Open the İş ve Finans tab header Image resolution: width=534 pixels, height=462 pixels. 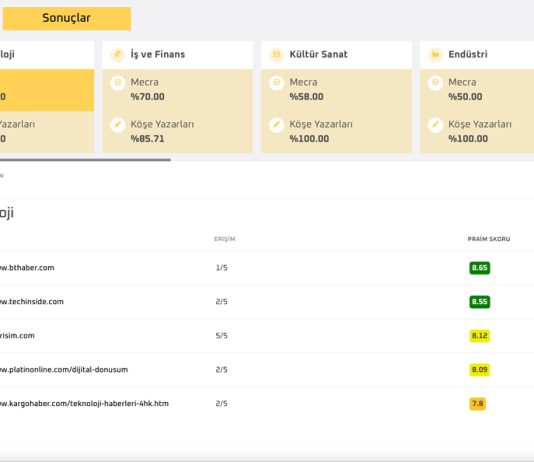177,55
